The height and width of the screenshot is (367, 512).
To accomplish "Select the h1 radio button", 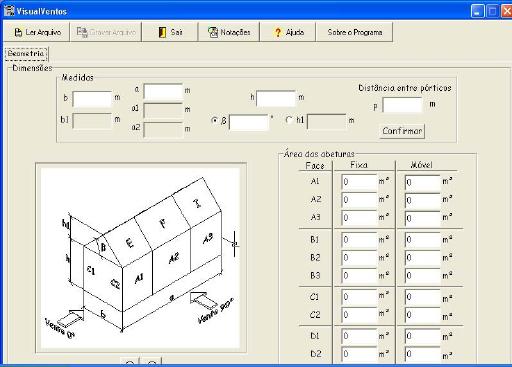I will [x=289, y=120].
